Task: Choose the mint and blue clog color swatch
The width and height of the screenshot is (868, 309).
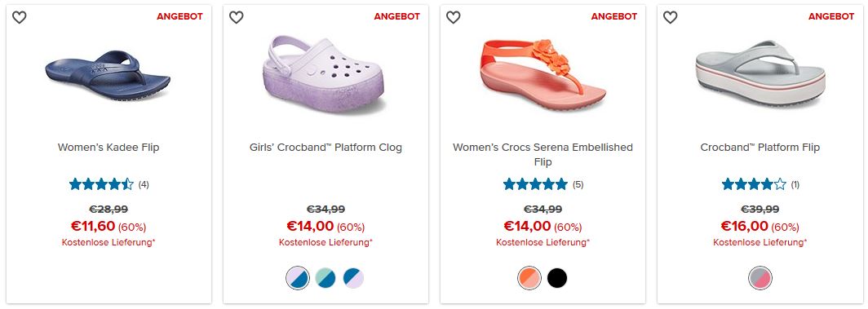Action: click(325, 278)
